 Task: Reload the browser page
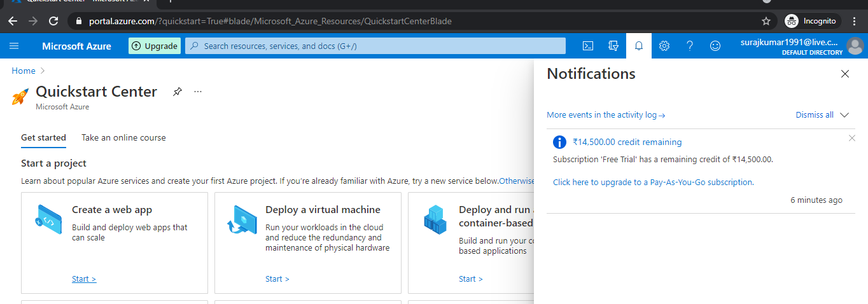pos(54,21)
